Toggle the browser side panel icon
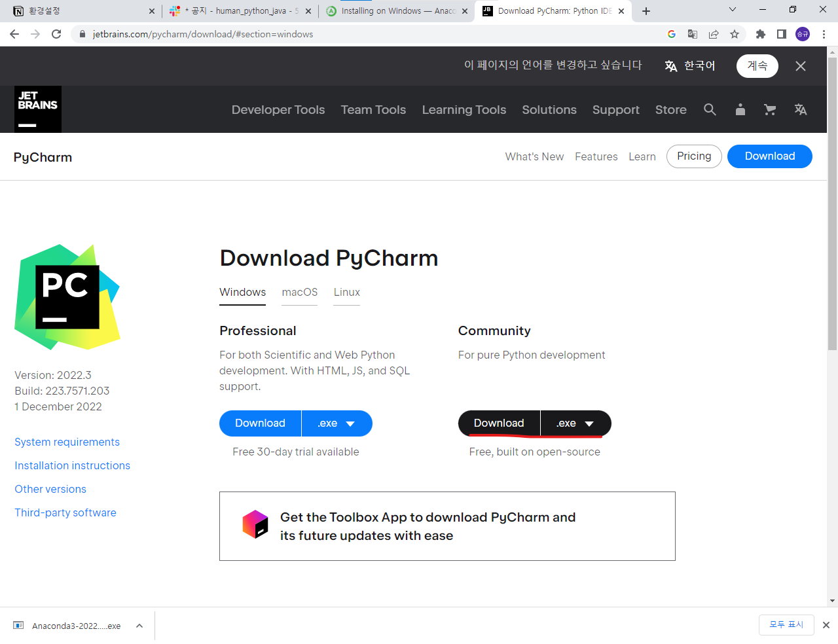838x644 pixels. pos(781,34)
